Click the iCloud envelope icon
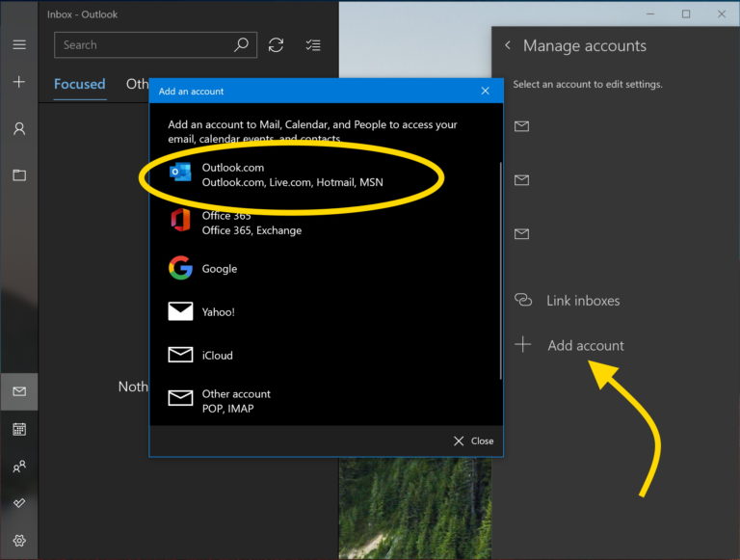Image resolution: width=740 pixels, height=560 pixels. (180, 355)
